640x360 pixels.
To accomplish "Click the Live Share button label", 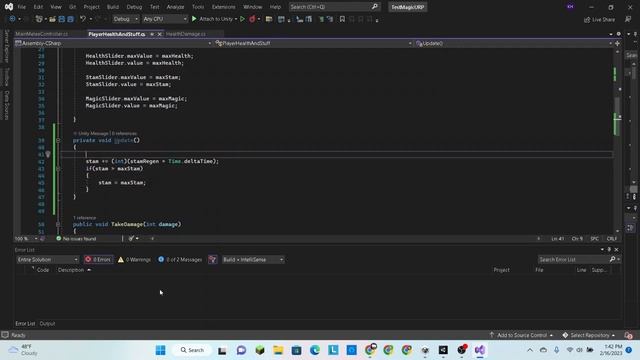I will [x=603, y=19].
